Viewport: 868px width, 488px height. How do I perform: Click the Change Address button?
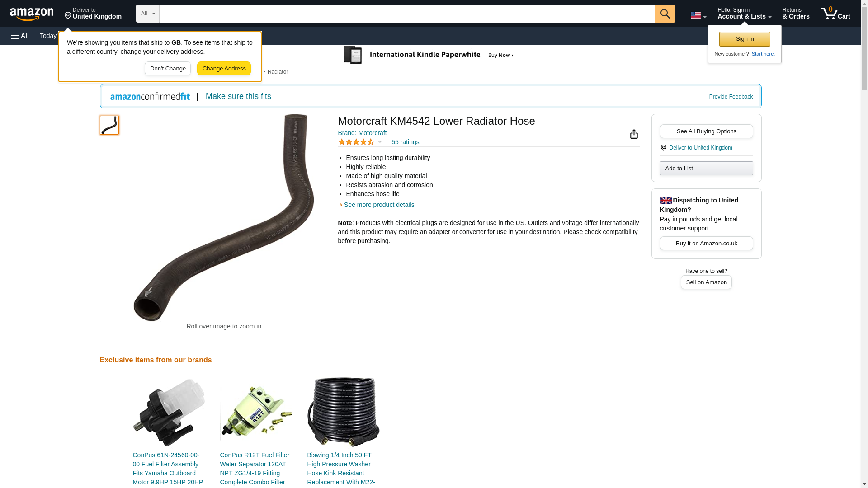tap(224, 69)
